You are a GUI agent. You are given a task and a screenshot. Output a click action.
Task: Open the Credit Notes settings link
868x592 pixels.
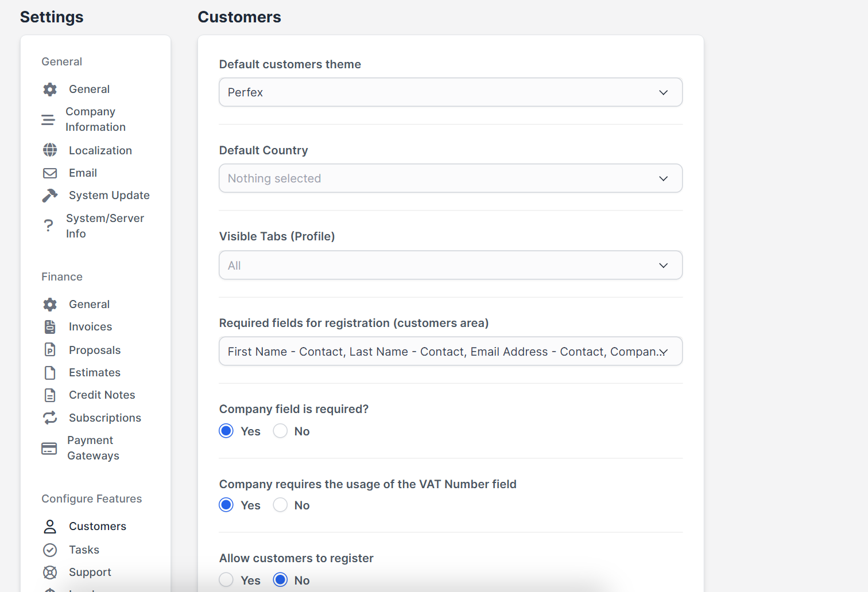click(102, 395)
